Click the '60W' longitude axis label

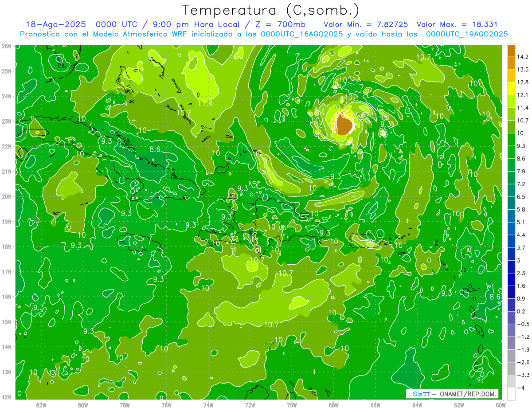(501, 404)
